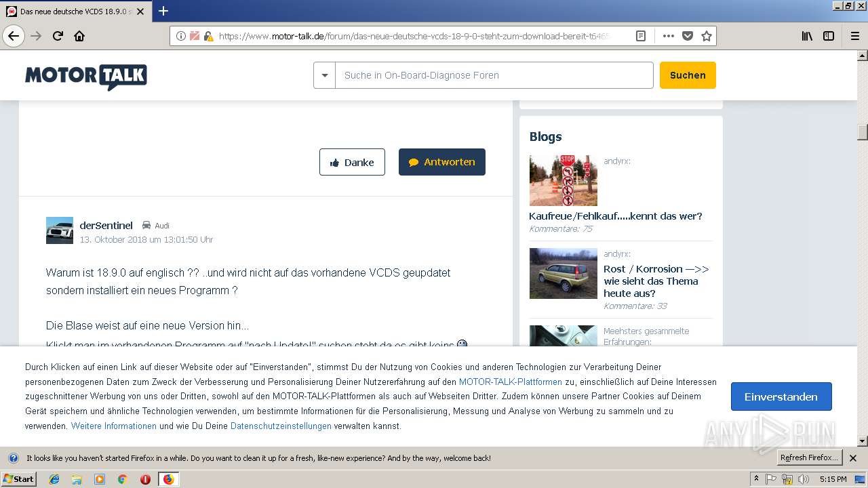
Task: Open the Kaufreue/Fehlkauf blog thumbnail
Action: [x=564, y=180]
